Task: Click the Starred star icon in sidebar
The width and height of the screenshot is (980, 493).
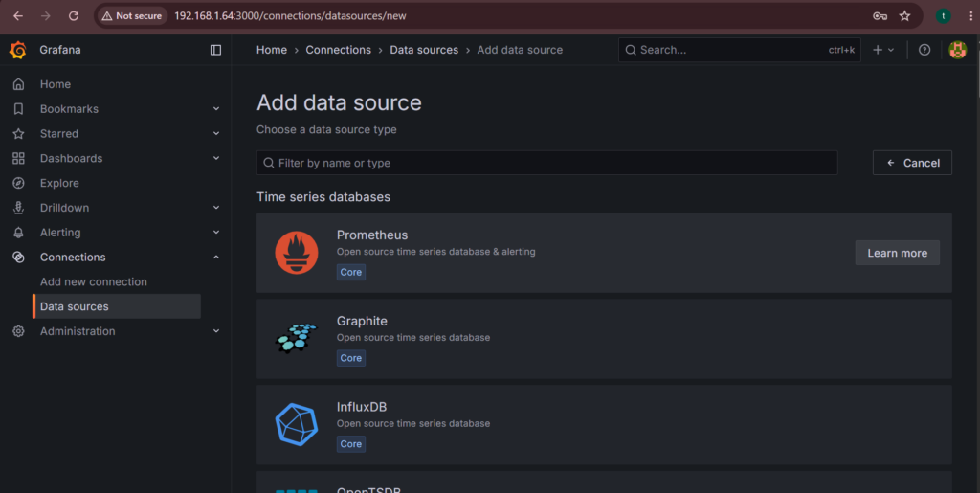Action: 19,134
